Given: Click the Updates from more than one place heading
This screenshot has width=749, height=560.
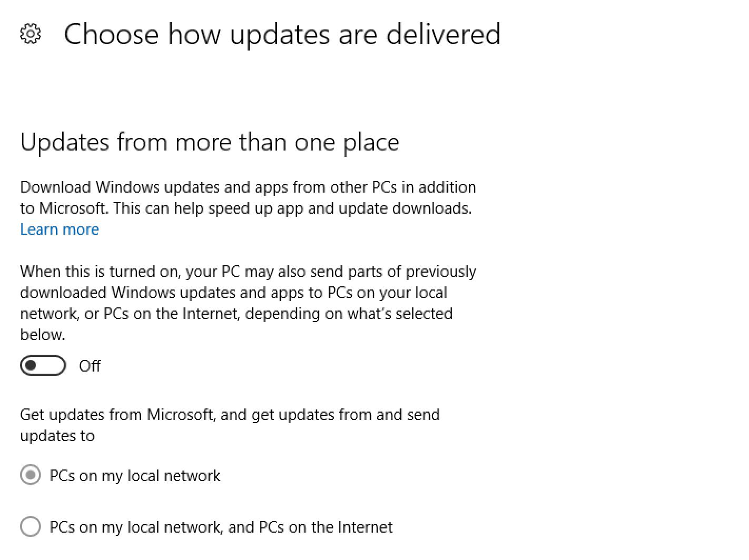Looking at the screenshot, I should pyautogui.click(x=210, y=143).
